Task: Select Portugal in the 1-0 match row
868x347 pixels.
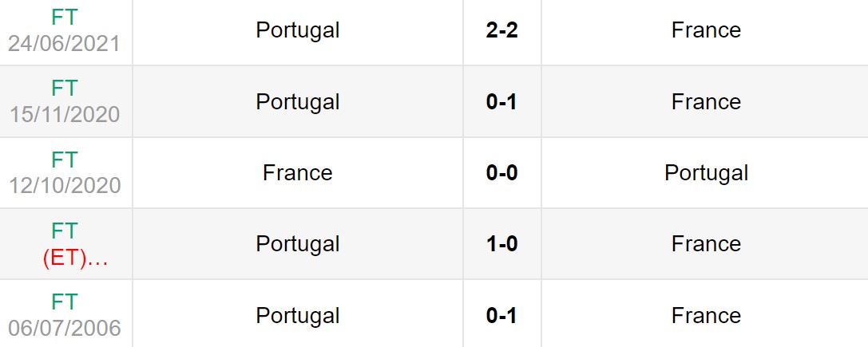Action: [298, 244]
